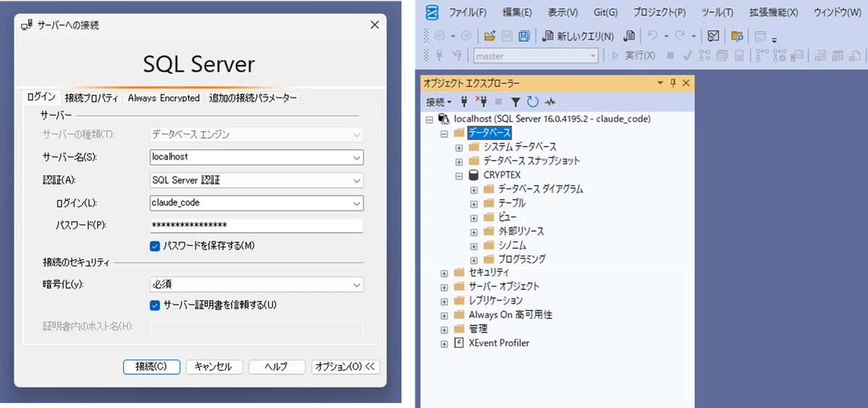This screenshot has height=408, width=868.
Task: Open the 拡張機能(X) menu
Action: pyautogui.click(x=773, y=13)
